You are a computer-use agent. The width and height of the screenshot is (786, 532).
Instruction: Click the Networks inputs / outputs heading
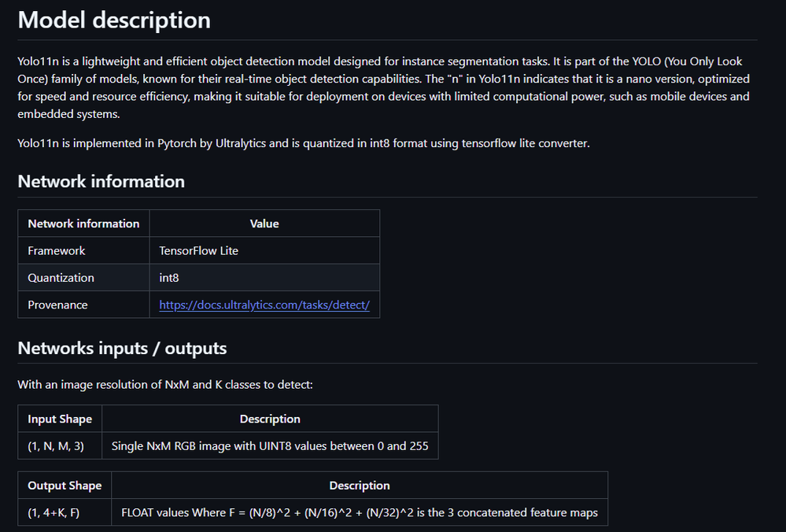pyautogui.click(x=122, y=348)
